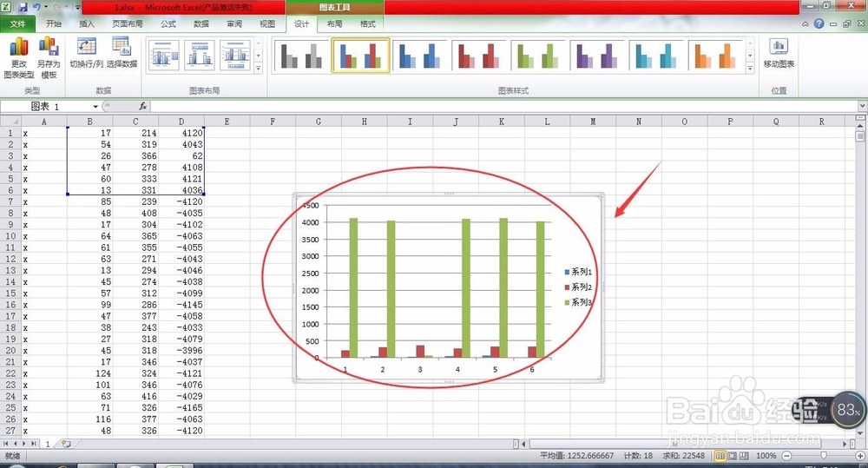The width and height of the screenshot is (868, 468).
Task: Switch to the Data (数据) tab
Action: (201, 23)
